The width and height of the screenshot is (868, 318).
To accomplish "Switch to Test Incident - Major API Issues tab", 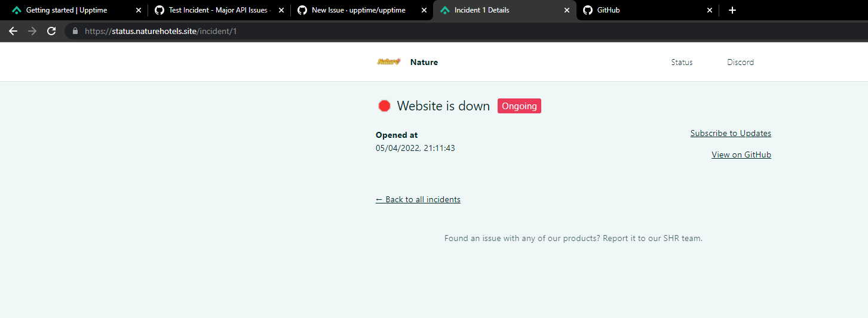I will (x=219, y=10).
